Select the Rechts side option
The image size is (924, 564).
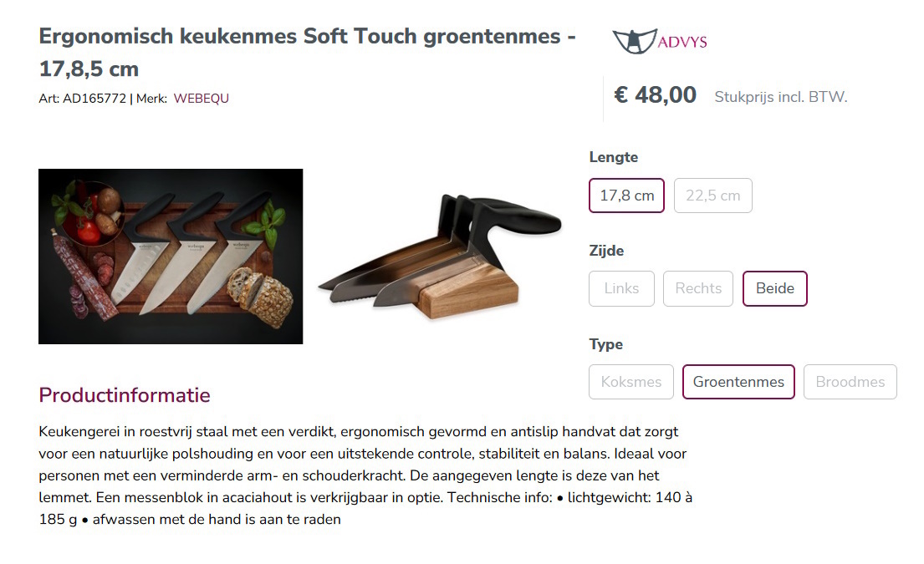[x=697, y=288]
